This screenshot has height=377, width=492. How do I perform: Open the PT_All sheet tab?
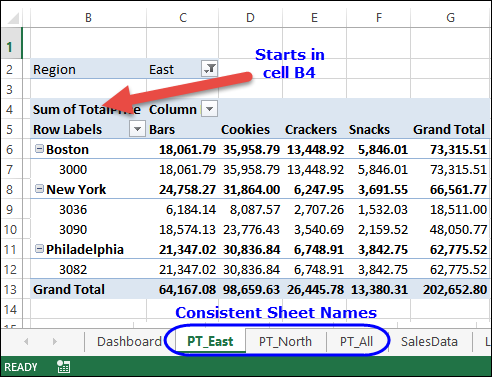(x=356, y=341)
